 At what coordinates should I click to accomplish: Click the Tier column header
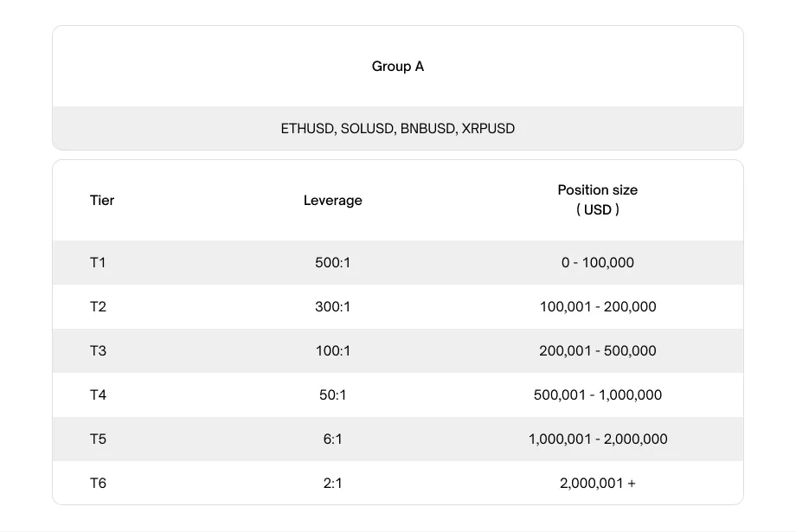click(102, 201)
